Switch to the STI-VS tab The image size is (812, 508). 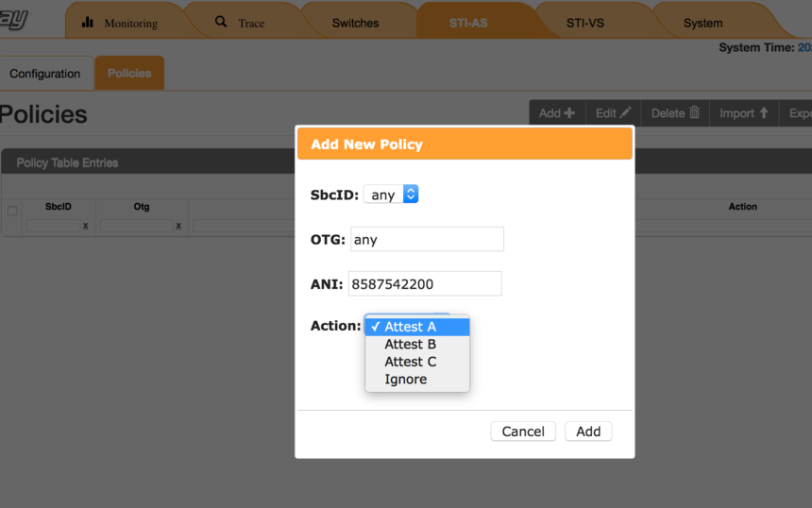pyautogui.click(x=584, y=23)
